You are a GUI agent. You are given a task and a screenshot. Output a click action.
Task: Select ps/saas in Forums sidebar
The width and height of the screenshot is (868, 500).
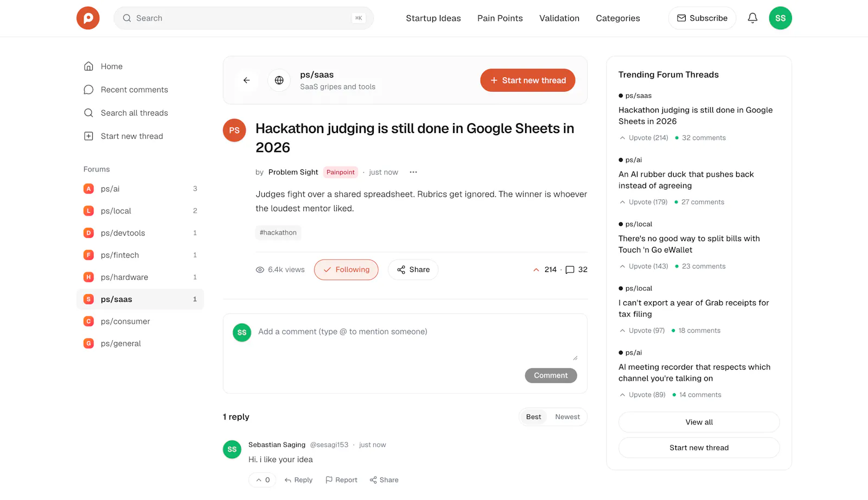140,300
